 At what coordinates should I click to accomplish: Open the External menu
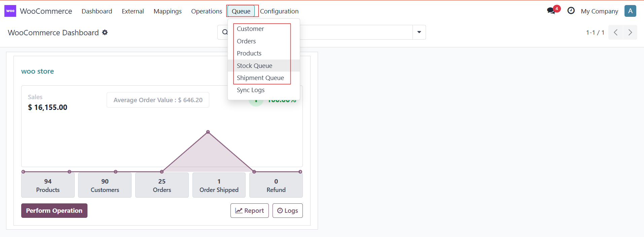pos(133,11)
